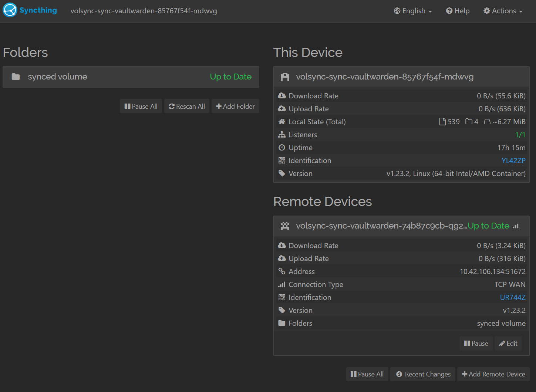The height and width of the screenshot is (392, 536).
Task: Pause all remote devices
Action: click(367, 374)
